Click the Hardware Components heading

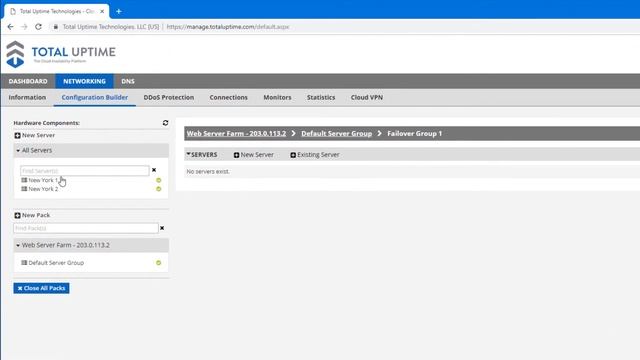click(x=47, y=123)
